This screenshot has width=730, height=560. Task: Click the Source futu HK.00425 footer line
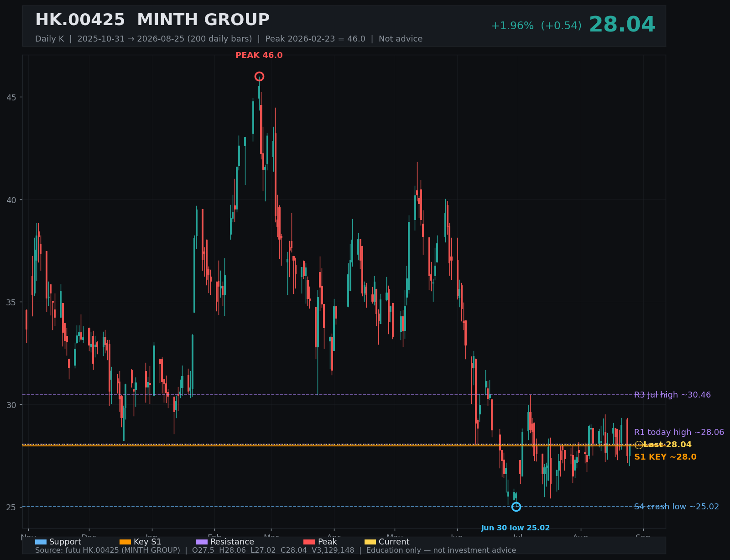276,550
